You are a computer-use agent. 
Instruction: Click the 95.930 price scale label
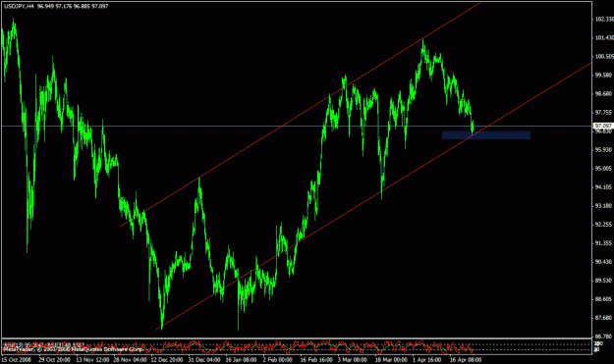click(603, 150)
